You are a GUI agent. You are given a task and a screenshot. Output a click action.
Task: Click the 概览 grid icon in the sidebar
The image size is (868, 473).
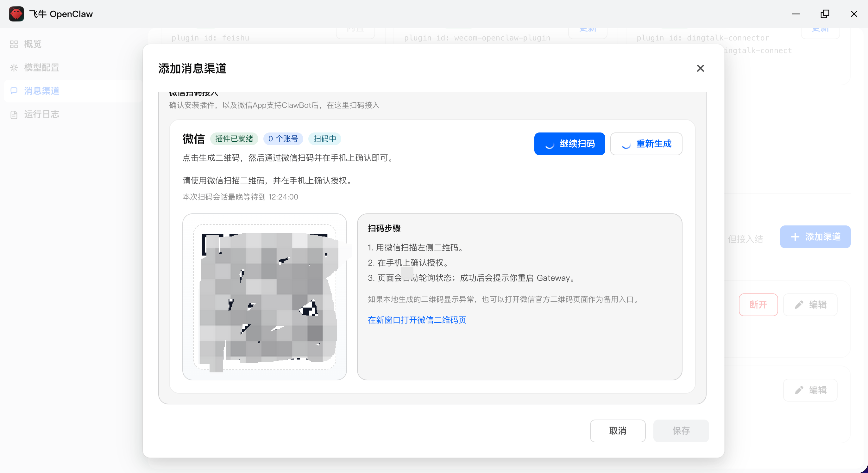(14, 44)
